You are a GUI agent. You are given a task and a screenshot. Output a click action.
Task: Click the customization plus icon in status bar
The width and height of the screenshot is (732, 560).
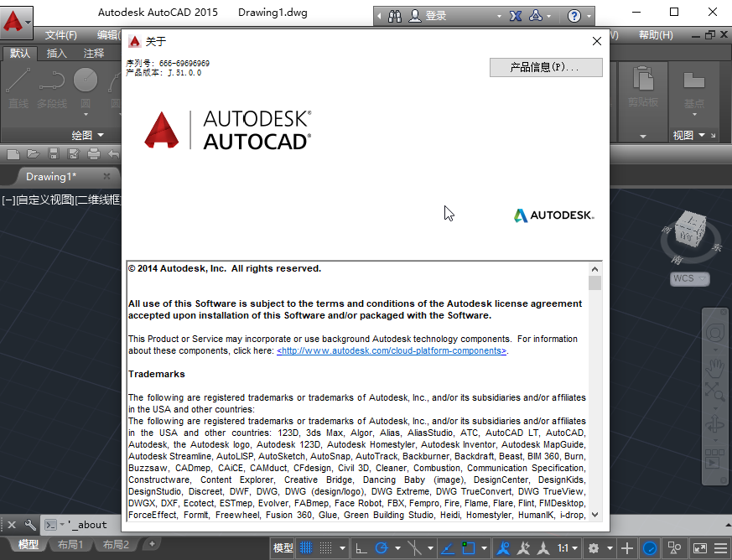(x=627, y=548)
